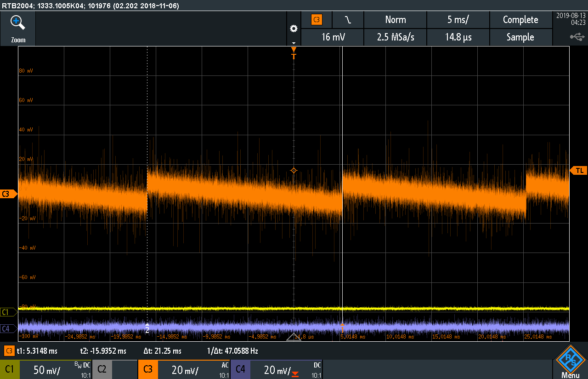Select the yellow C1 channel marker
This screenshot has width=588, height=379.
point(8,312)
